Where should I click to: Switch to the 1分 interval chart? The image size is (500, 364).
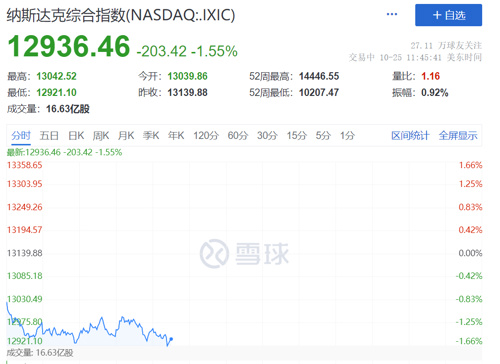[347, 136]
